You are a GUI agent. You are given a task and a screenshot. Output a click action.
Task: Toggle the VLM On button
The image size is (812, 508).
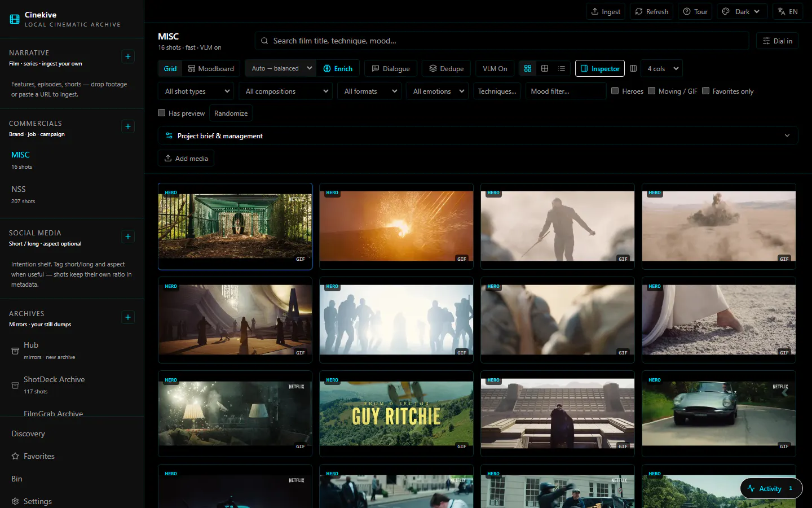click(495, 68)
